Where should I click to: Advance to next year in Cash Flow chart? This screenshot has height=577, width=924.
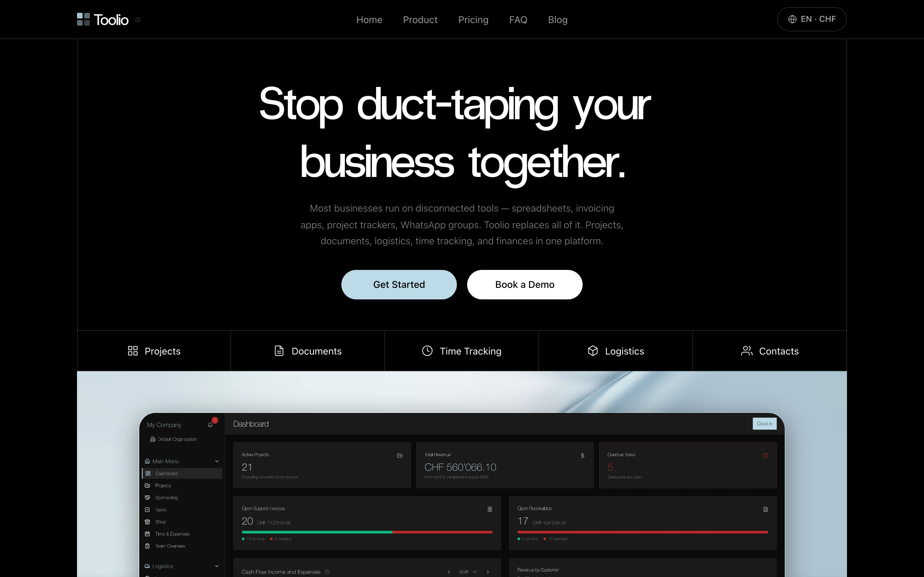488,572
